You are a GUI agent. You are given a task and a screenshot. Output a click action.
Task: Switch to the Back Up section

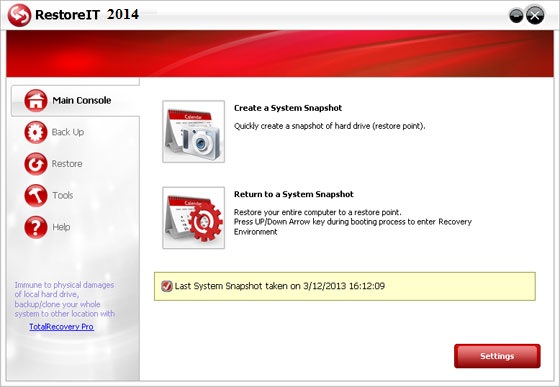[68, 132]
